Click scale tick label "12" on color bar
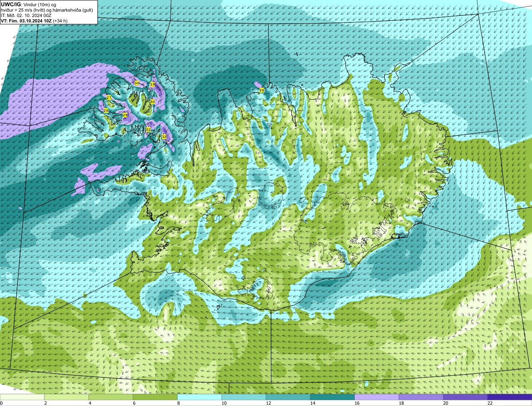Screen dimensions: 532x406 pos(268,403)
